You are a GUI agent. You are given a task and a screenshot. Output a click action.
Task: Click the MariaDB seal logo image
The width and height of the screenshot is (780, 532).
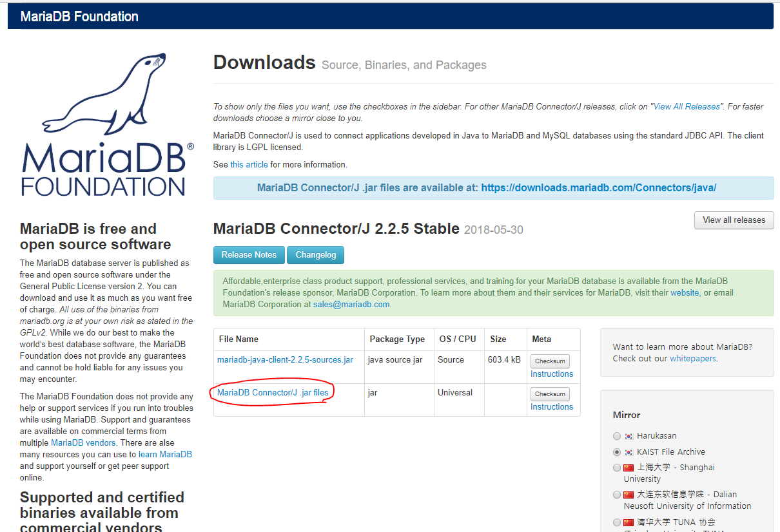tap(107, 126)
